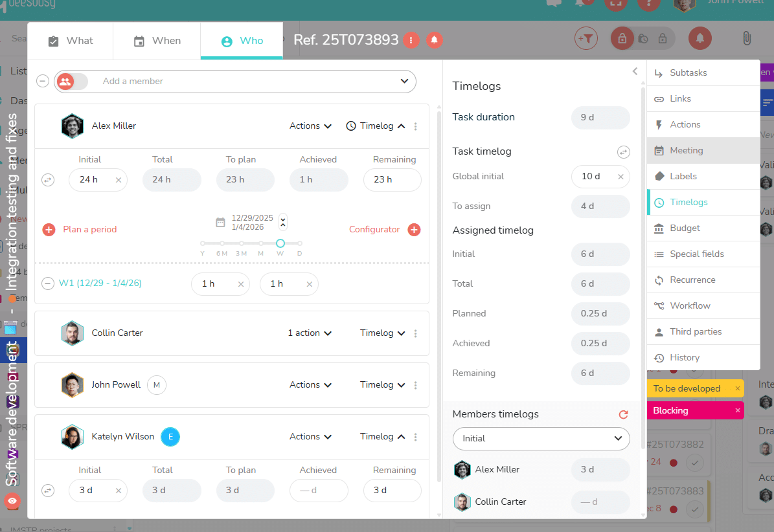Toggle the task timelog transfer icon
This screenshot has width=774, height=532.
(623, 151)
